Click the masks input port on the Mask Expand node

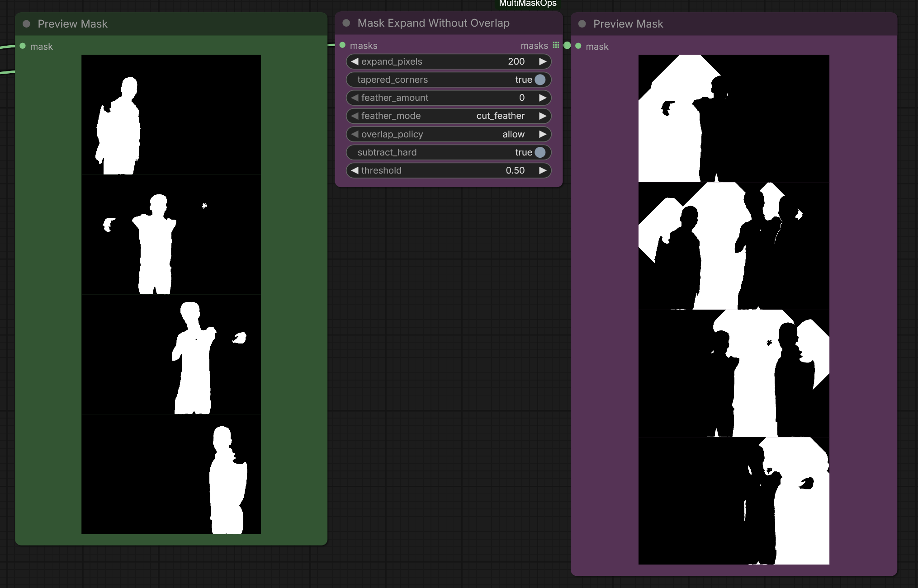tap(342, 45)
